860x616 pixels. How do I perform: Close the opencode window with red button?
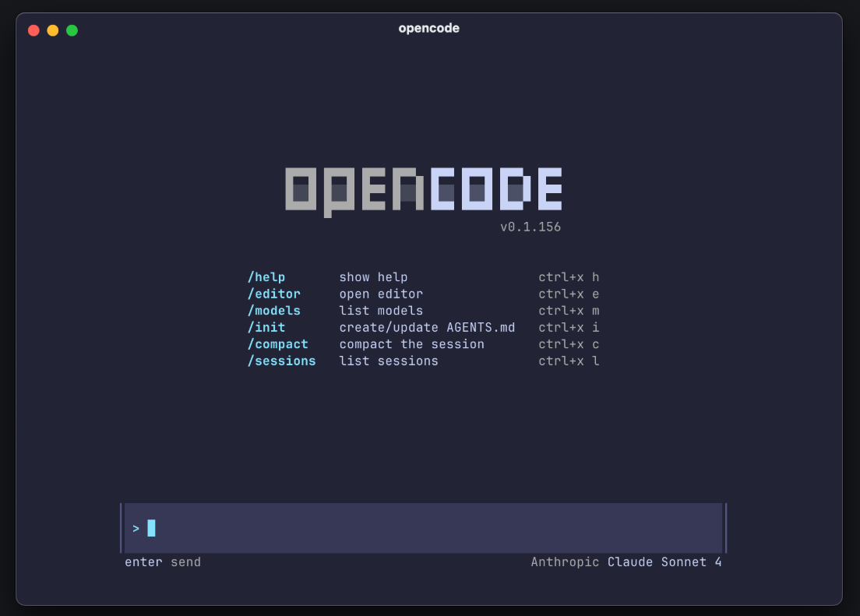34,30
